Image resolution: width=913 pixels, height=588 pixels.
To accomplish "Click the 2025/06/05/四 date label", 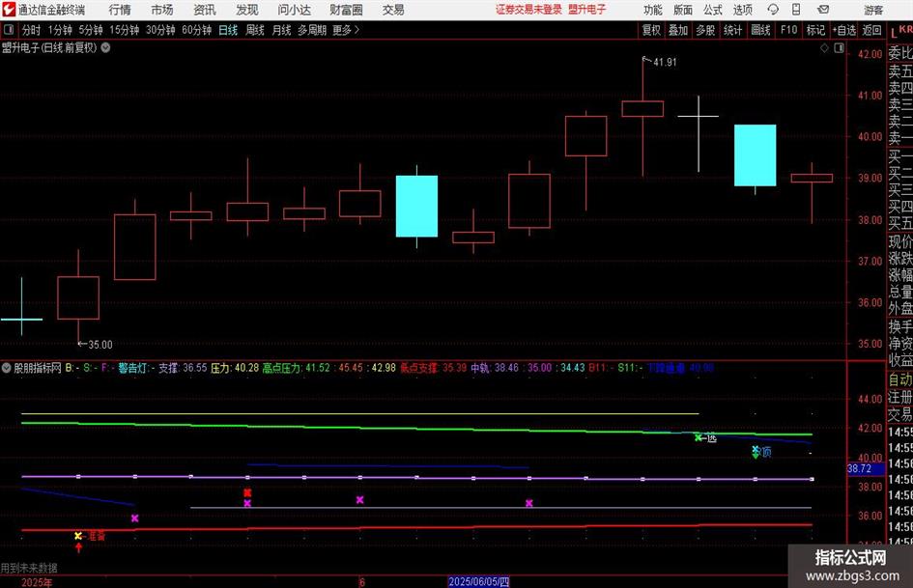I will pos(478,581).
